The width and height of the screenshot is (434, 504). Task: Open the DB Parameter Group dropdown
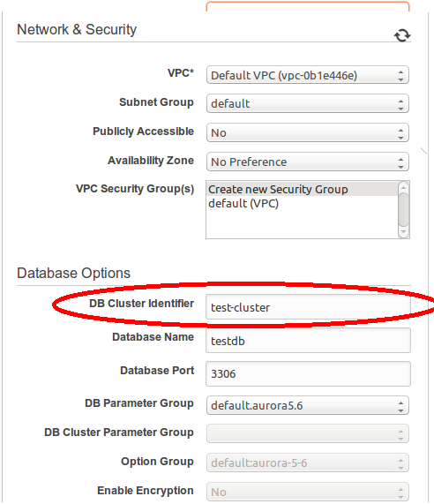coord(308,405)
